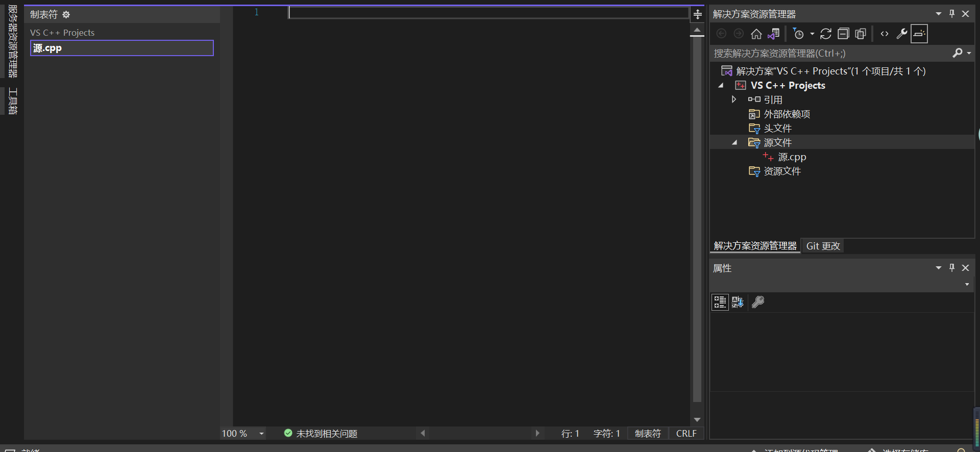Viewport: 980px width, 452px height.
Task: Select the 头文件 filter folder
Action: pyautogui.click(x=777, y=129)
